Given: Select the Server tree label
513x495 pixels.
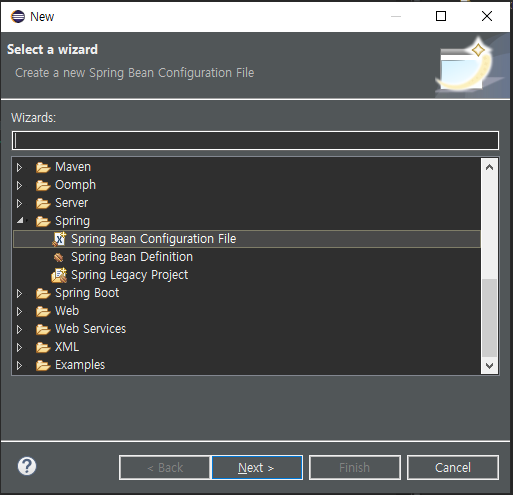Looking at the screenshot, I should 72,203.
